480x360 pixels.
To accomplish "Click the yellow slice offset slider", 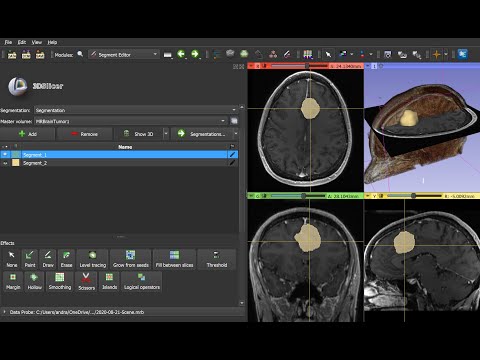I will pyautogui.click(x=414, y=196).
